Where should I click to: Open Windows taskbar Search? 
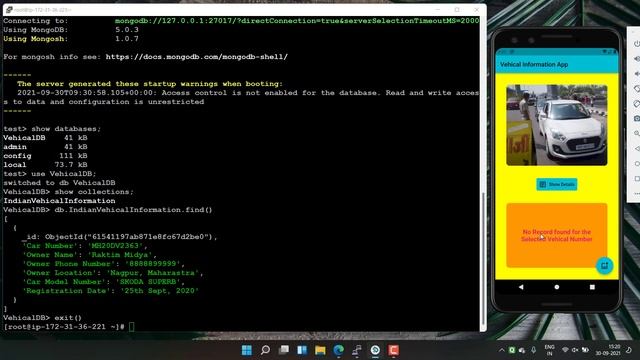tap(265, 350)
